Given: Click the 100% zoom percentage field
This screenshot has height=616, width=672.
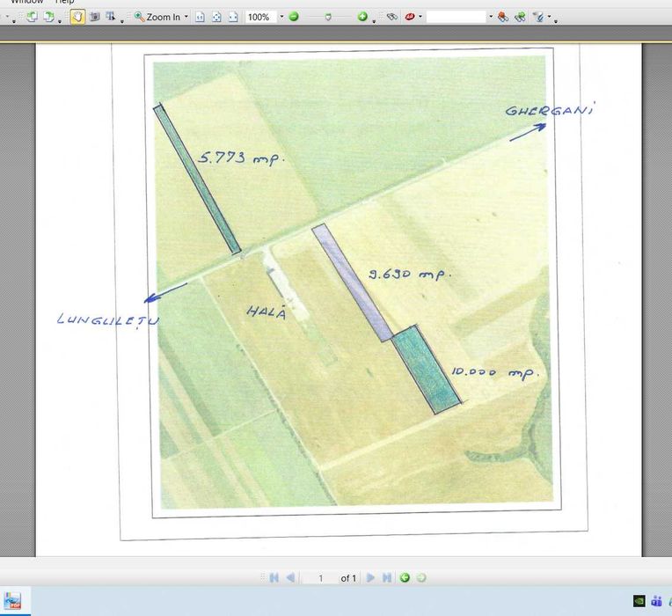Looking at the screenshot, I should pos(261,17).
